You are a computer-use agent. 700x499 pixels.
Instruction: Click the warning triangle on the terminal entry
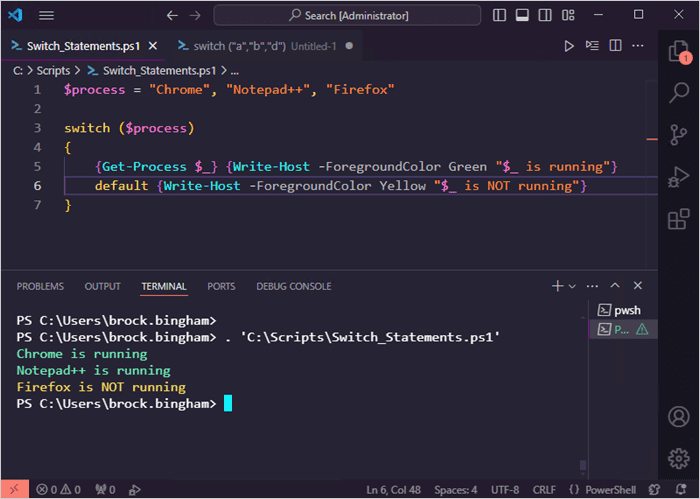pos(642,329)
